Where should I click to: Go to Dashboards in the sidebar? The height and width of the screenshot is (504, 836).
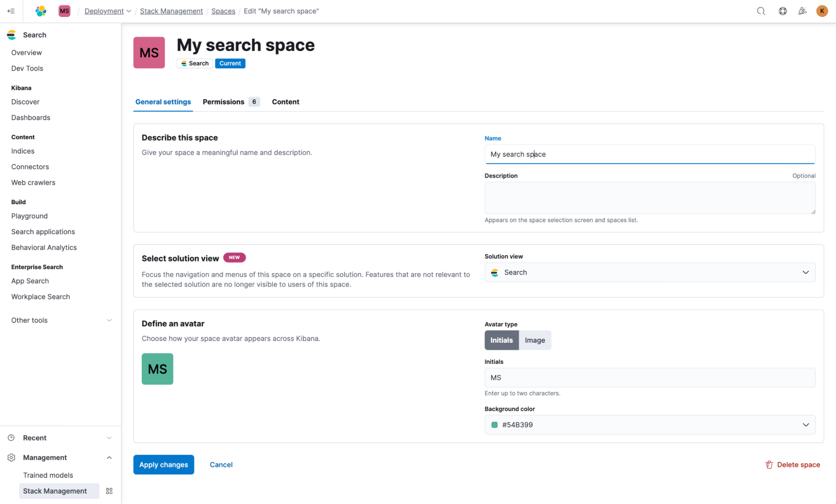[31, 118]
